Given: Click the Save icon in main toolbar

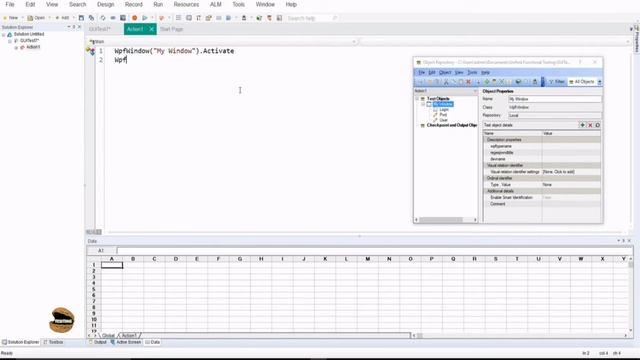Looking at the screenshot, I should (81, 18).
